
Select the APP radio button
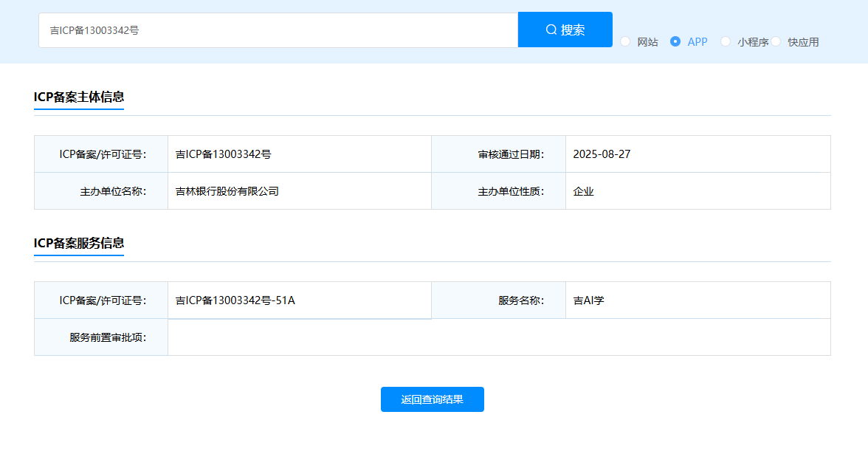675,41
